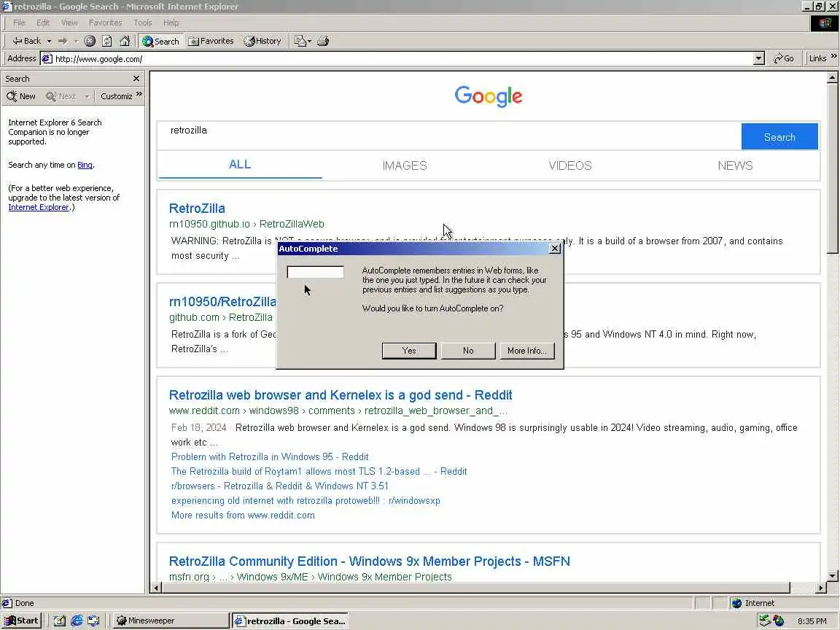840x630 pixels.
Task: Click the Print toolbar icon
Action: pyautogui.click(x=323, y=41)
